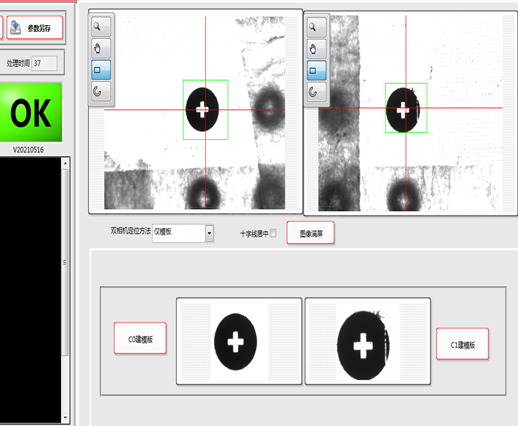Select the C1 template thumbnail image

point(368,341)
